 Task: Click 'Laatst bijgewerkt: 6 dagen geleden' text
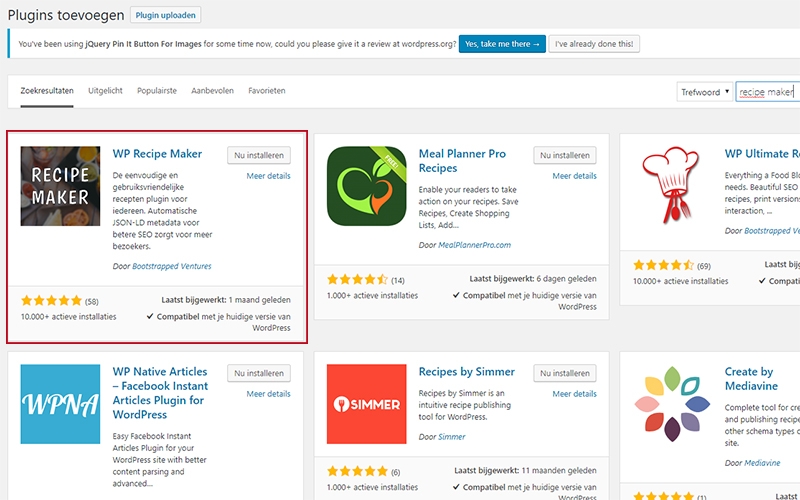(x=533, y=279)
